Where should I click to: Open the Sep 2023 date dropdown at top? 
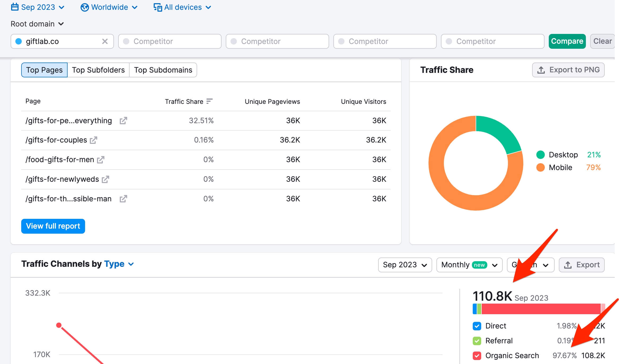point(38,7)
